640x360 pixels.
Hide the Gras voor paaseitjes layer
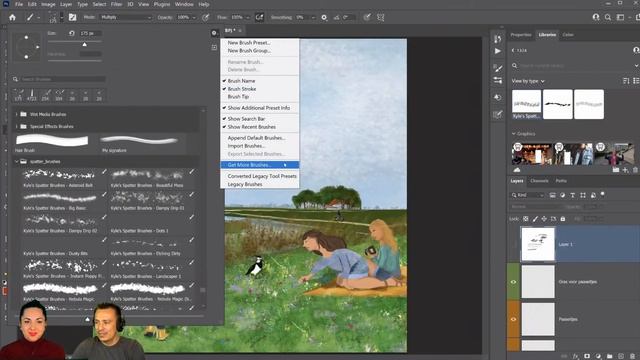pos(513,282)
